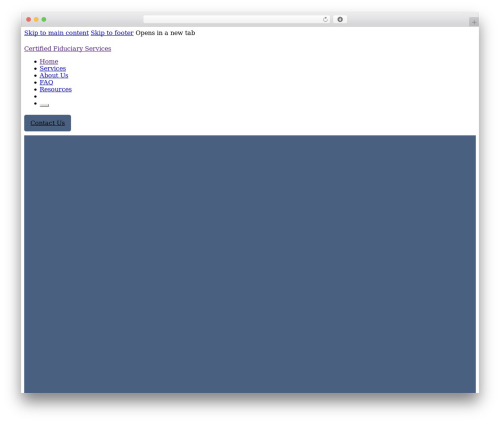500x423 pixels.
Task: Open a new tab with the plus icon
Action: coord(474,22)
